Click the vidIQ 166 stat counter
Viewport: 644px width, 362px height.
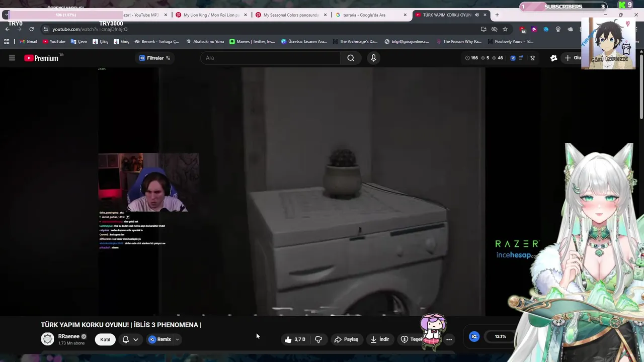471,58
